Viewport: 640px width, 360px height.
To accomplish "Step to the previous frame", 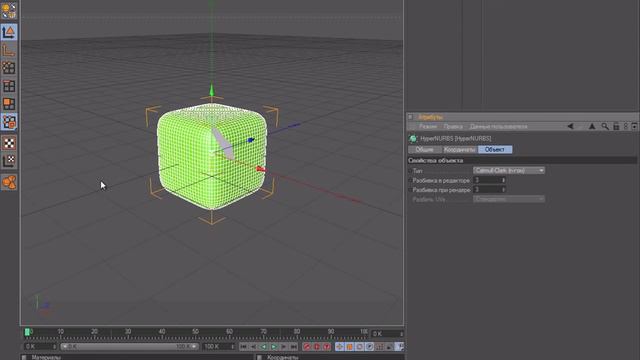I will tap(253, 347).
